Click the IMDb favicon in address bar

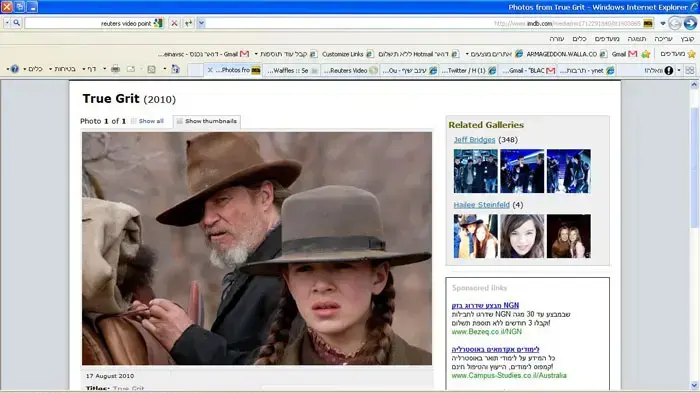click(x=648, y=23)
